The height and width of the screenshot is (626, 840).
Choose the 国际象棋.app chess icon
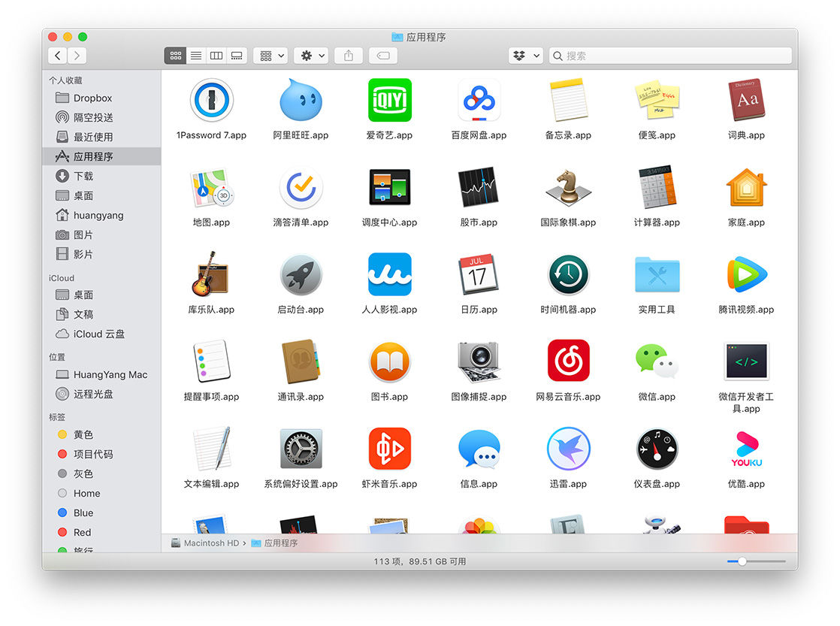(x=568, y=188)
